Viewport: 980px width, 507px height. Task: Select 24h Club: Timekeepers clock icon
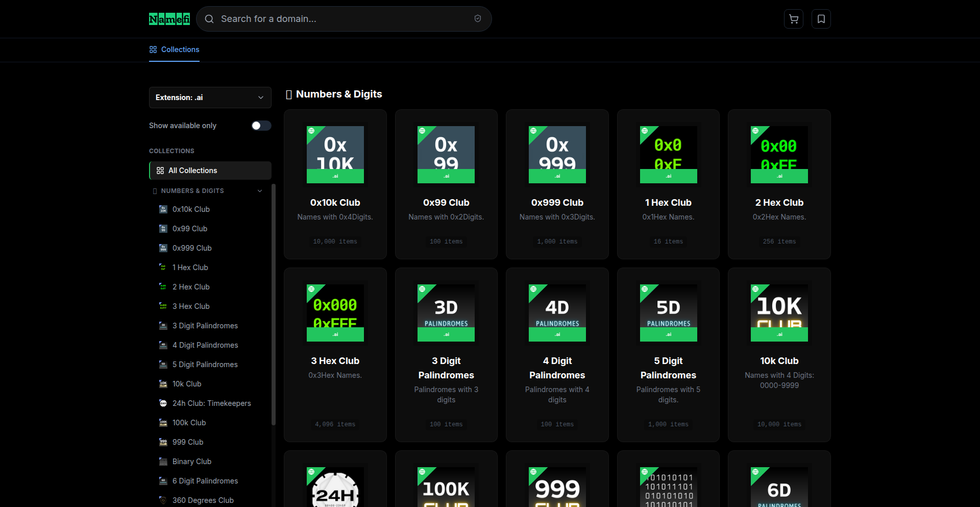[163, 403]
